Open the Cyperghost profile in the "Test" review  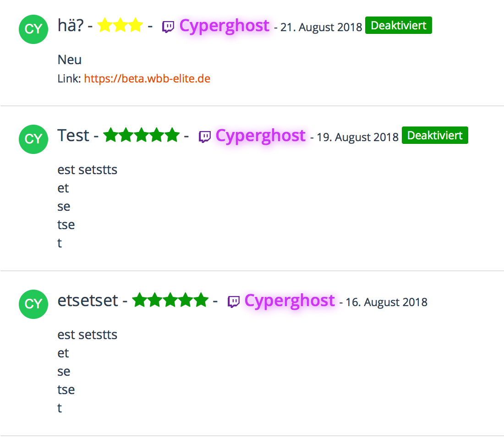(x=260, y=136)
